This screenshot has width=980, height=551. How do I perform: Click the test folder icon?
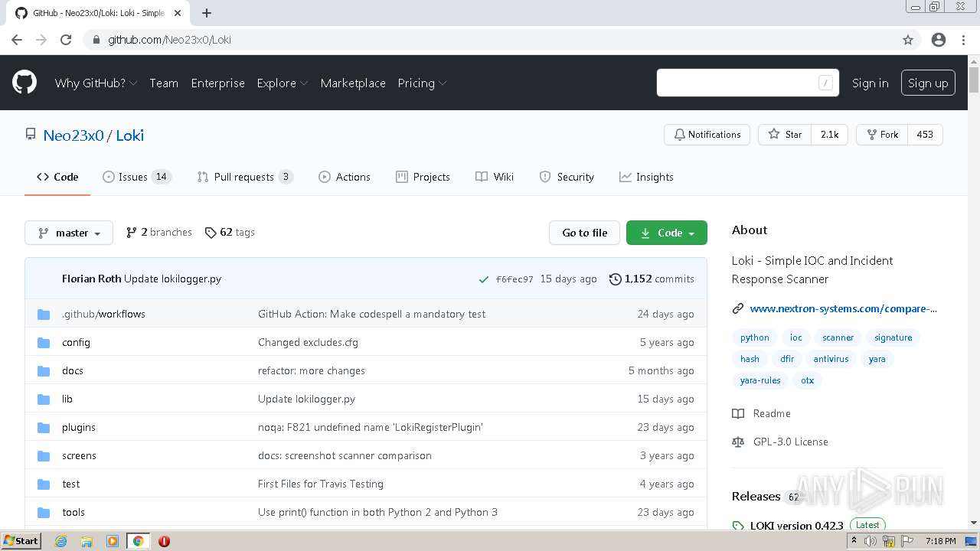coord(44,484)
